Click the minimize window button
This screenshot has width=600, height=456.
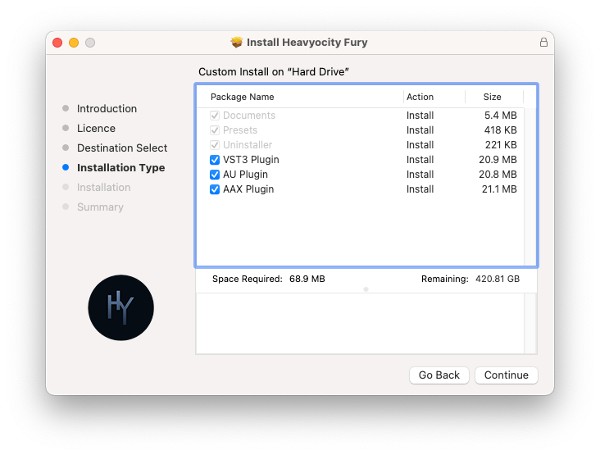pyautogui.click(x=73, y=42)
